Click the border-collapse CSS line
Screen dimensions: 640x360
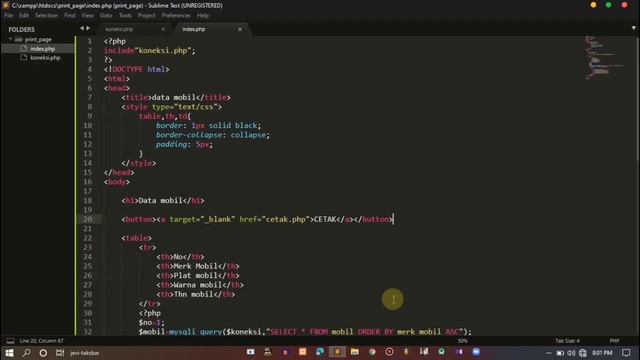click(x=213, y=135)
